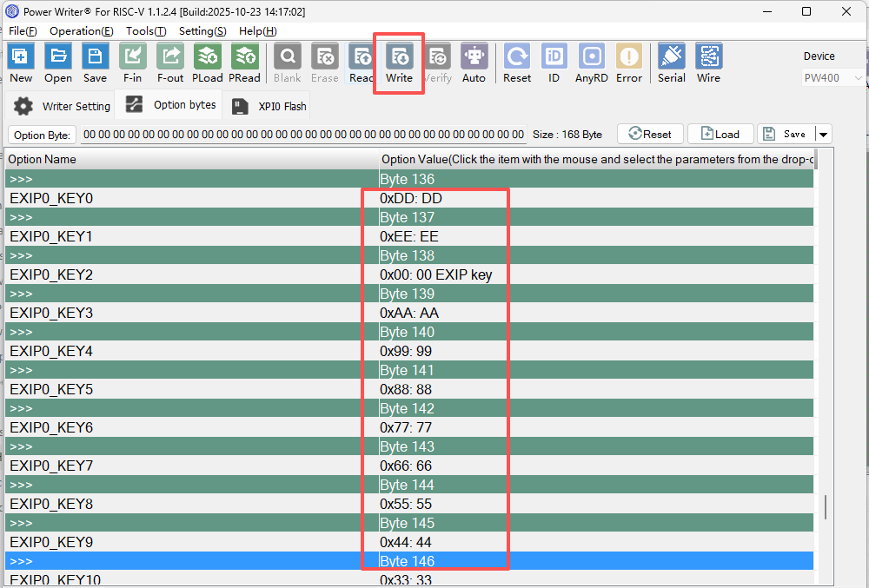Screen dimensions: 869x588
Task: Click the AnyRD toolbar icon
Action: coord(592,57)
